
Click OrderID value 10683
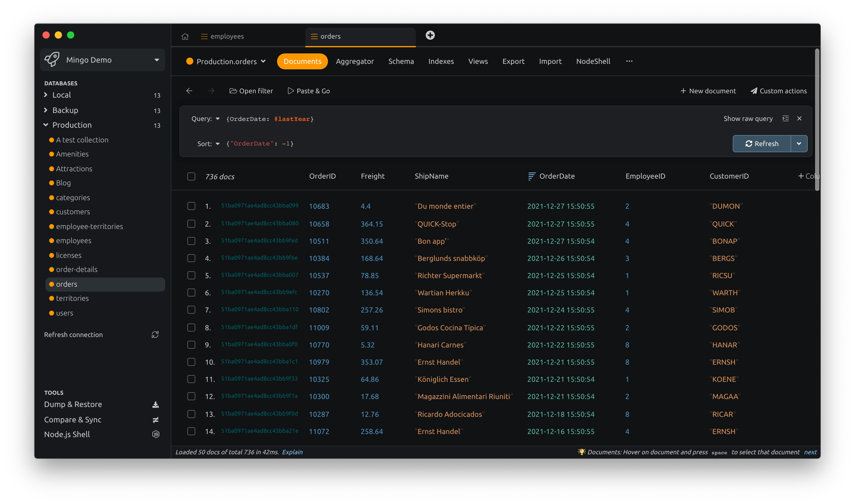pos(319,206)
